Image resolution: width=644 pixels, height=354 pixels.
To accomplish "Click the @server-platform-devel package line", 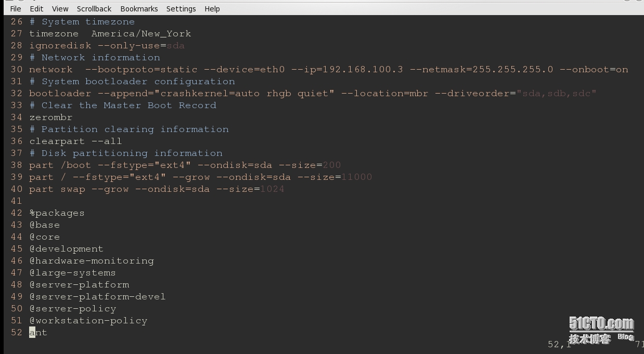I will (x=97, y=296).
